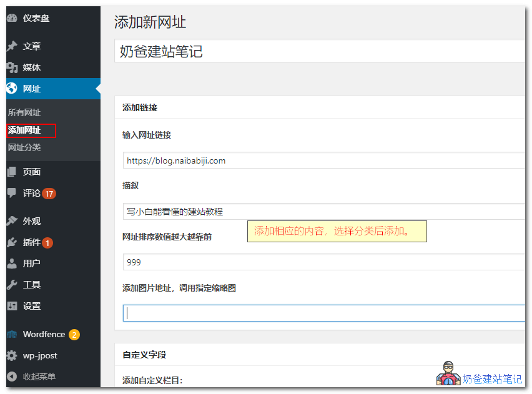Screen dimensions: 532x394
Task: Click the 设置 settings icon
Action: click(x=14, y=306)
